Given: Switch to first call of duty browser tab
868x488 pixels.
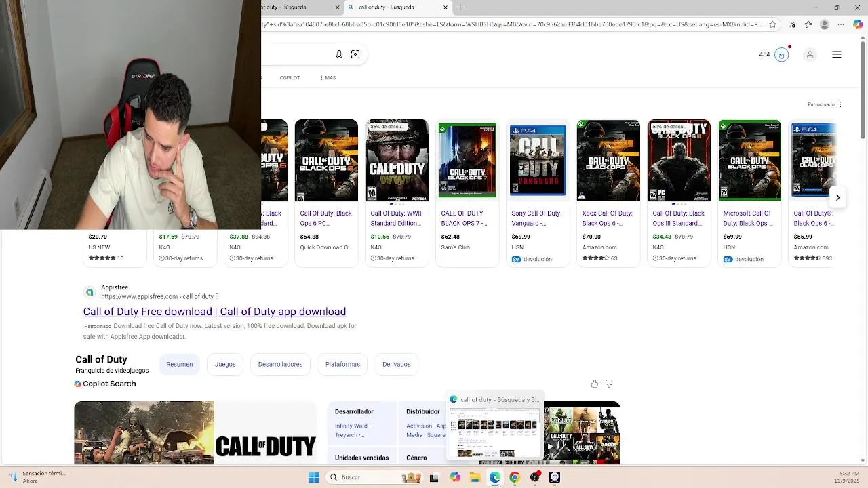Looking at the screenshot, I should (x=298, y=7).
